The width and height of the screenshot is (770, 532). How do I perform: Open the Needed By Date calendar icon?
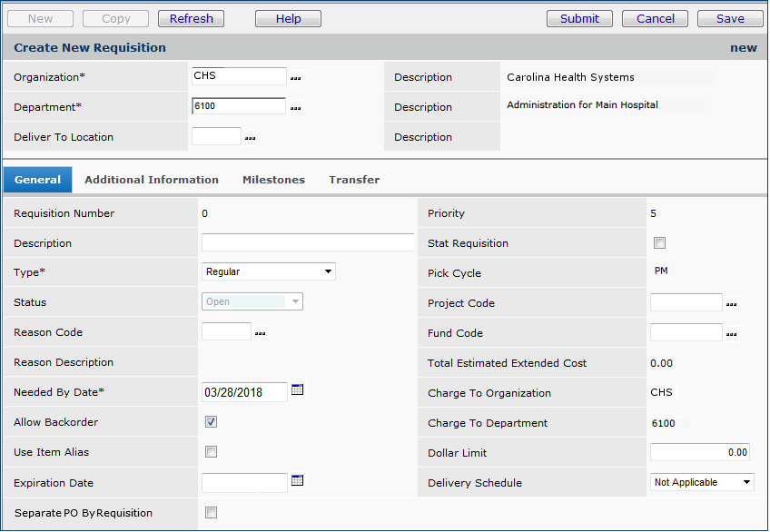click(298, 390)
